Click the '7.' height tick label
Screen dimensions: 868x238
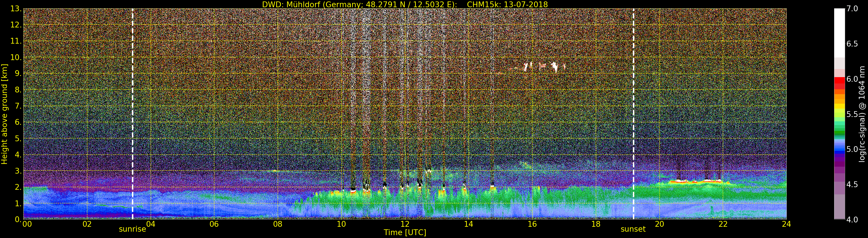[18, 106]
